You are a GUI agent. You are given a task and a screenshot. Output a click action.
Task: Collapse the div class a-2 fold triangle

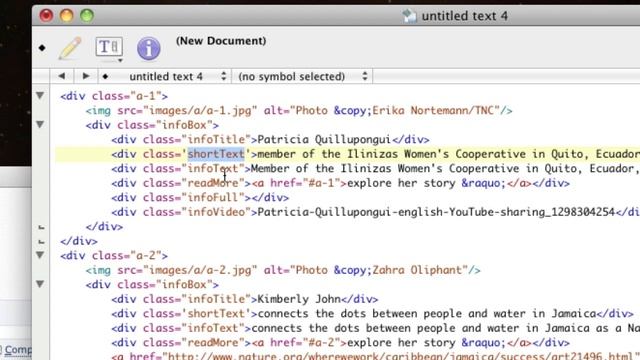[40, 255]
